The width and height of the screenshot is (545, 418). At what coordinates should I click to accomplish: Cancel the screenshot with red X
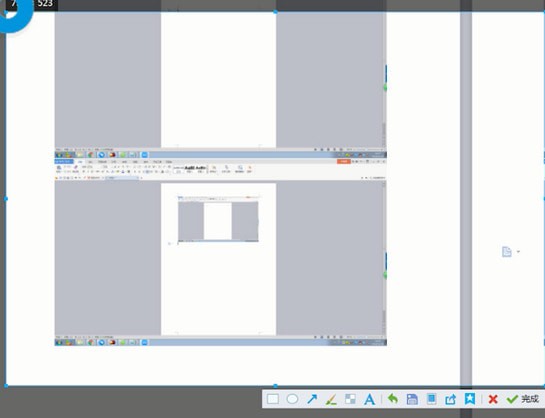(493, 399)
